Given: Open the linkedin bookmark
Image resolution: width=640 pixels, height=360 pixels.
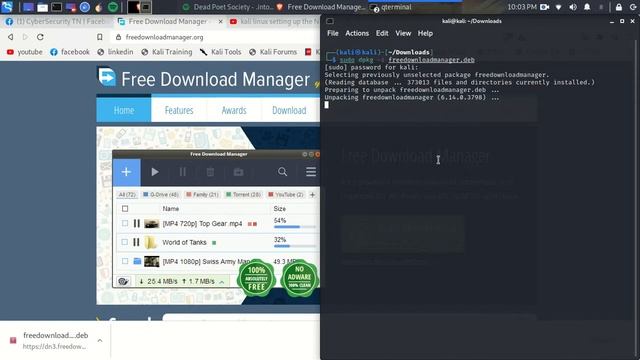Looking at the screenshot, I should (115, 52).
